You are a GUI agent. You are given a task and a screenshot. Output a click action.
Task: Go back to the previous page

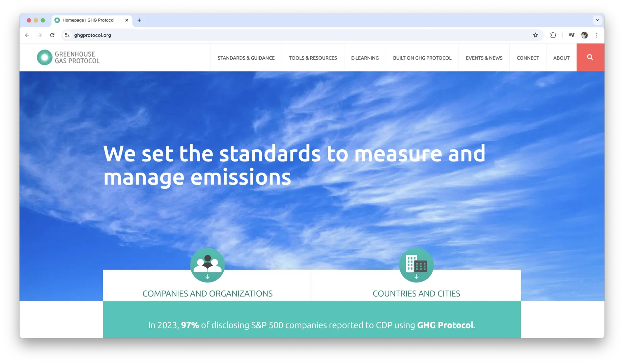(27, 35)
